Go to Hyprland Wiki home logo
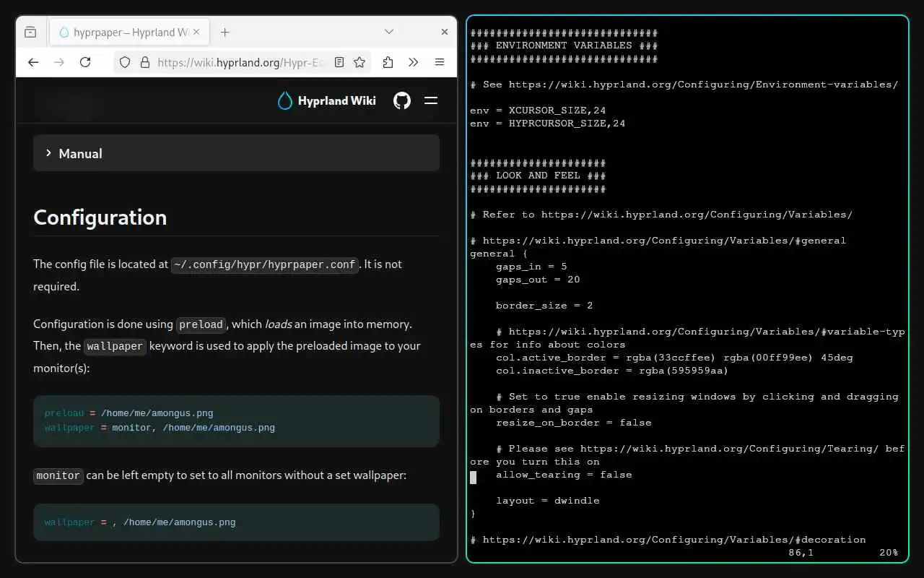 [326, 100]
